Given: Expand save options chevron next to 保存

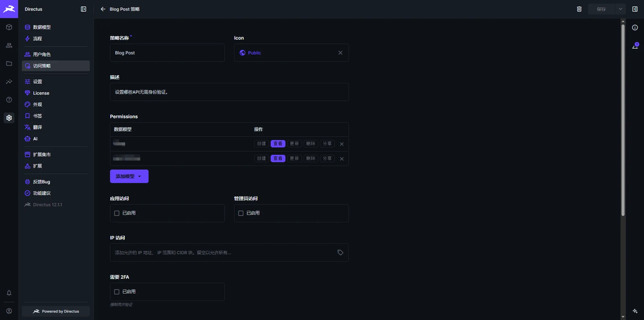Looking at the screenshot, I should click(x=620, y=9).
